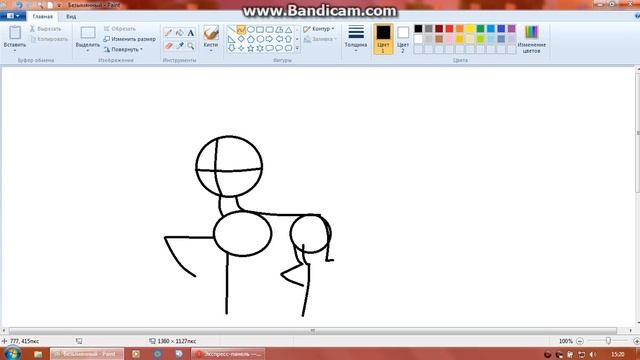Select the Eraser tool
This screenshot has width=640, height=360.
pyautogui.click(x=169, y=46)
